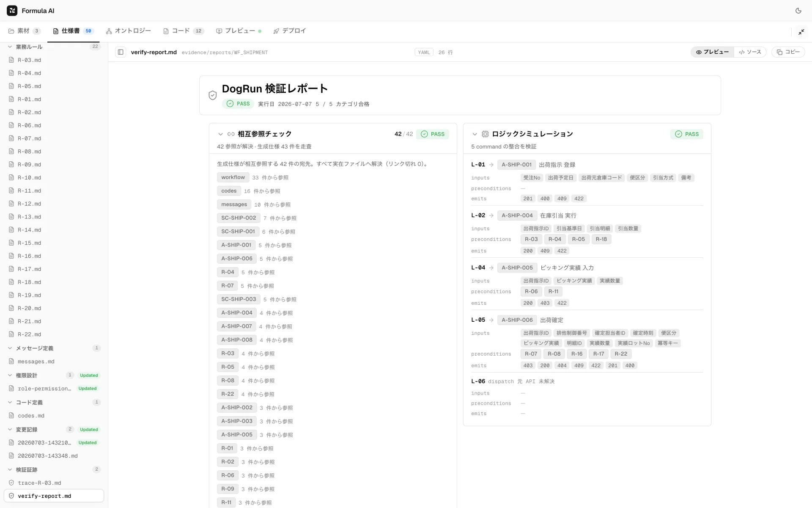Open 20260703-143348.md change record
812x508 pixels.
(54, 456)
